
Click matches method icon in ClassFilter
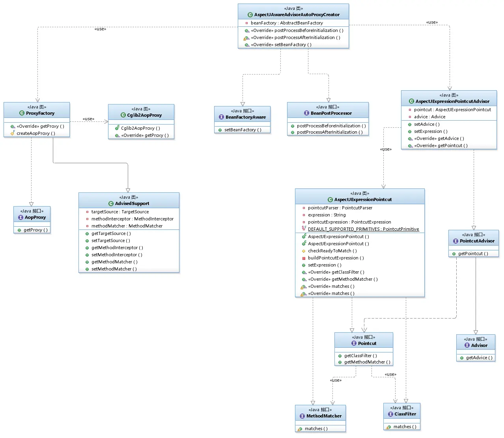(x=388, y=427)
